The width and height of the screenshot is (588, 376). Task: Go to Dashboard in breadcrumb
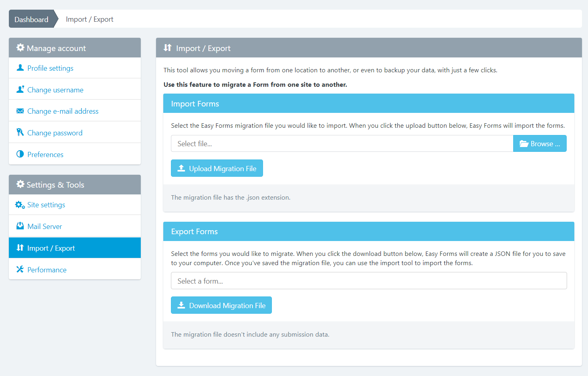(31, 19)
